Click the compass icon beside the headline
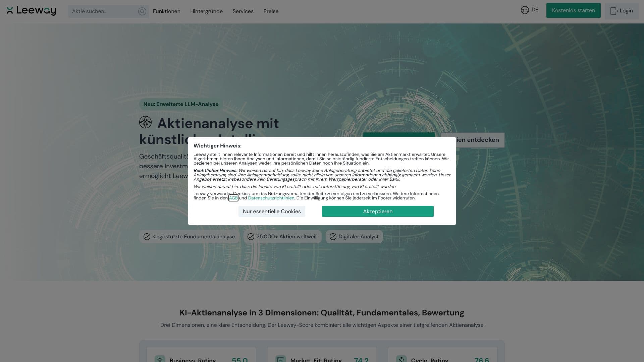The image size is (644, 362). pos(146,122)
